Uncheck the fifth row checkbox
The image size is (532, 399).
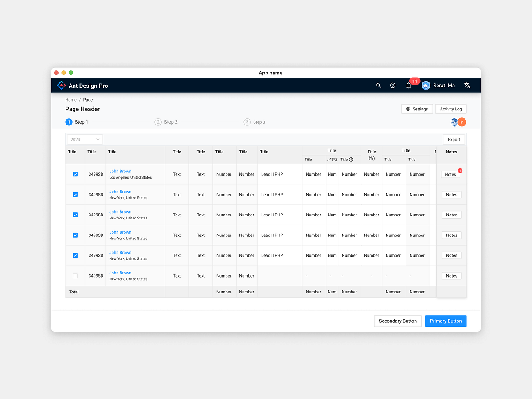pos(75,255)
